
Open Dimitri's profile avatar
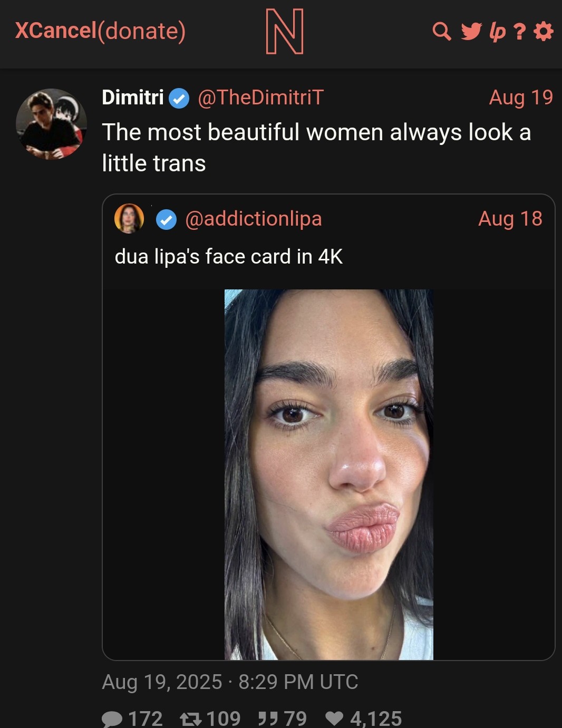click(51, 124)
